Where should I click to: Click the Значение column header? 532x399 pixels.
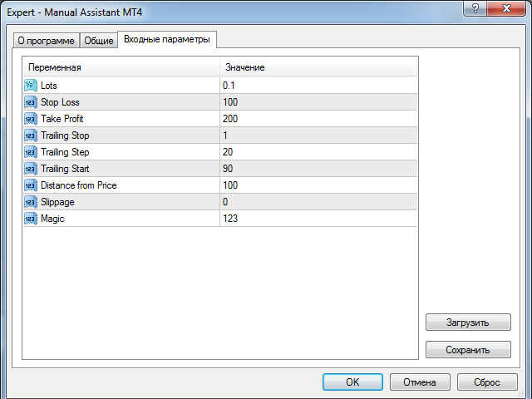pos(318,67)
